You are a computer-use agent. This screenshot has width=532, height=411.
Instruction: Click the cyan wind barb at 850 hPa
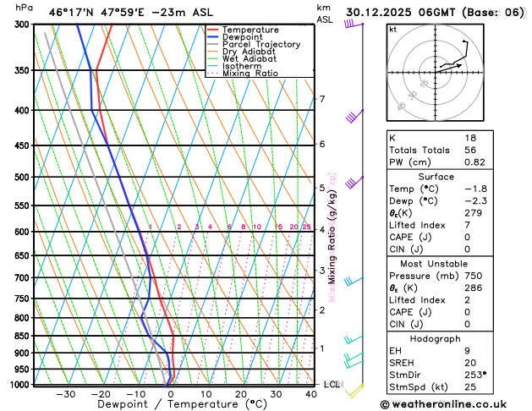coord(354,339)
